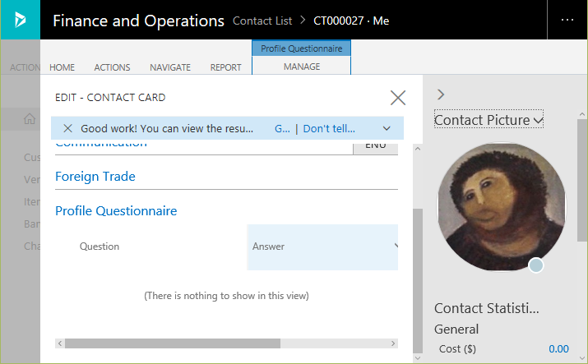The image size is (588, 364).
Task: Click the ENU language code field
Action: coord(375,148)
